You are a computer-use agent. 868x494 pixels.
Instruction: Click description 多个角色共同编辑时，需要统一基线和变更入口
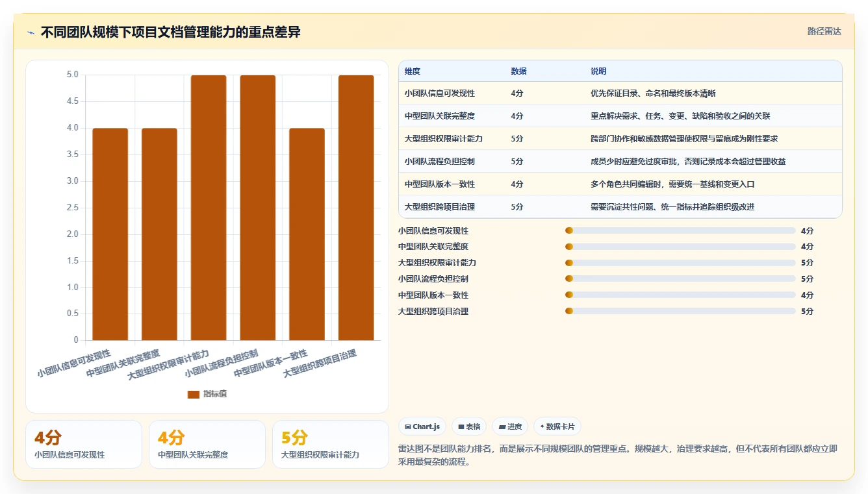pos(672,184)
